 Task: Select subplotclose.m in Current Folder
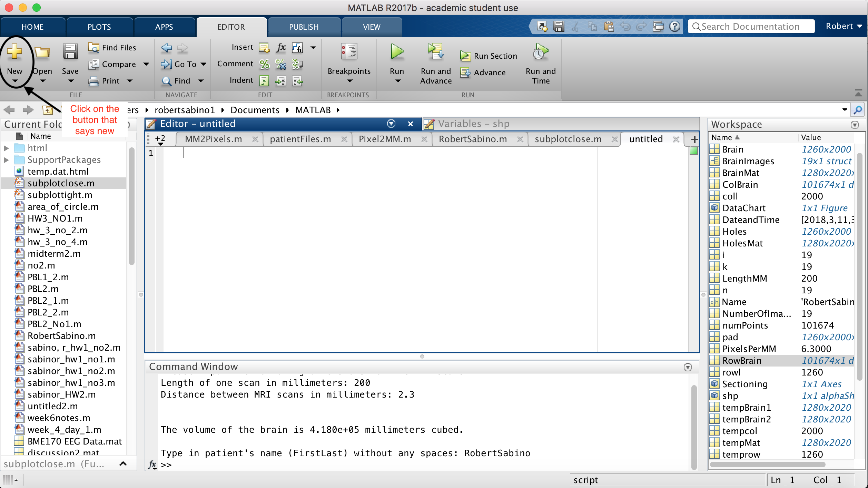[x=60, y=183]
